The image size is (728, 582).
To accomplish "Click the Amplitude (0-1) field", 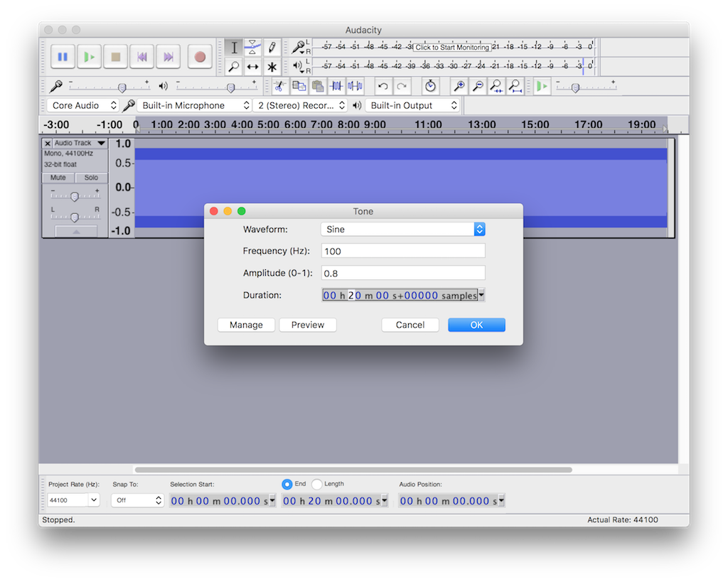I will (x=403, y=273).
